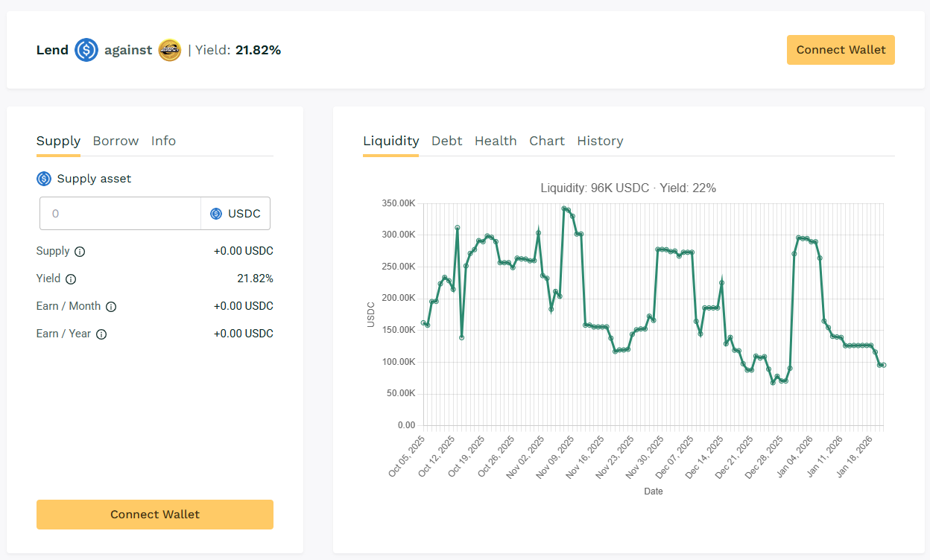Viewport: 930px width, 560px height.
Task: Click the collateral token icon in header
Action: 170,51
